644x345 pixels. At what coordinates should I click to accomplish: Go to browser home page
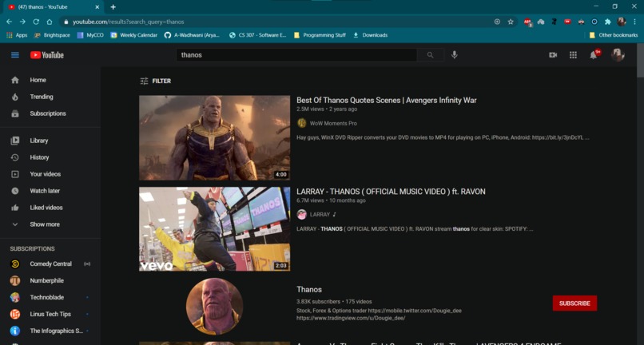[50, 22]
